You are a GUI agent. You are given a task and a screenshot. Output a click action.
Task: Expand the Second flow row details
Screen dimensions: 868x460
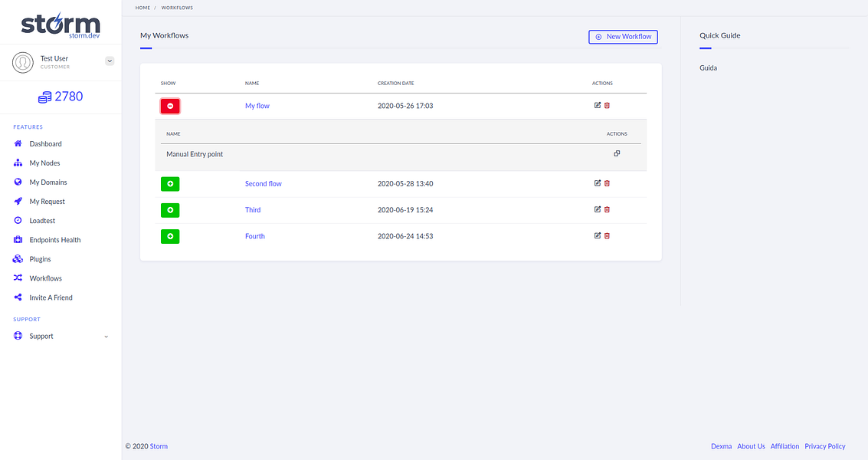[x=170, y=183]
